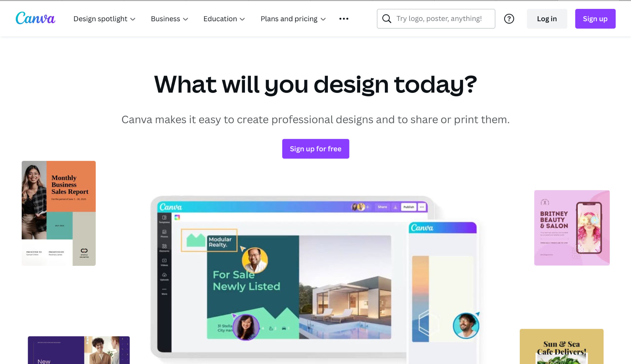The width and height of the screenshot is (631, 364).
Task: Click the Help question mark icon
Action: click(x=509, y=19)
